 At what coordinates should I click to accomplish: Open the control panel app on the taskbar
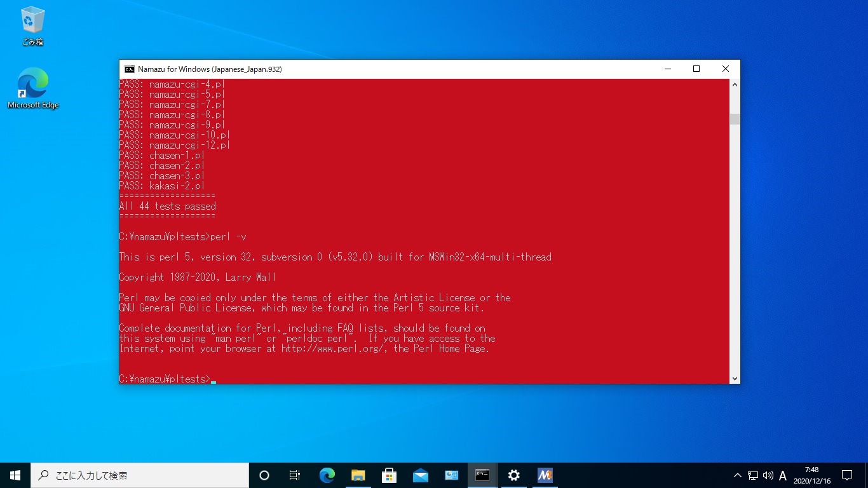pyautogui.click(x=451, y=475)
